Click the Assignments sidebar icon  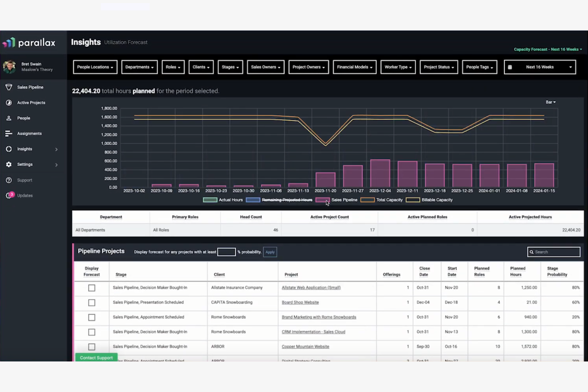9,133
